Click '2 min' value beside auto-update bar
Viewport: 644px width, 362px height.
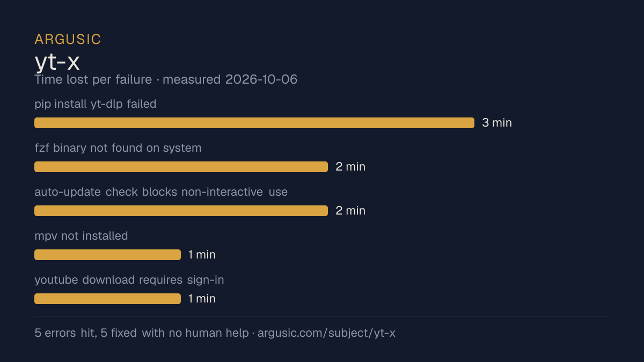[350, 211]
